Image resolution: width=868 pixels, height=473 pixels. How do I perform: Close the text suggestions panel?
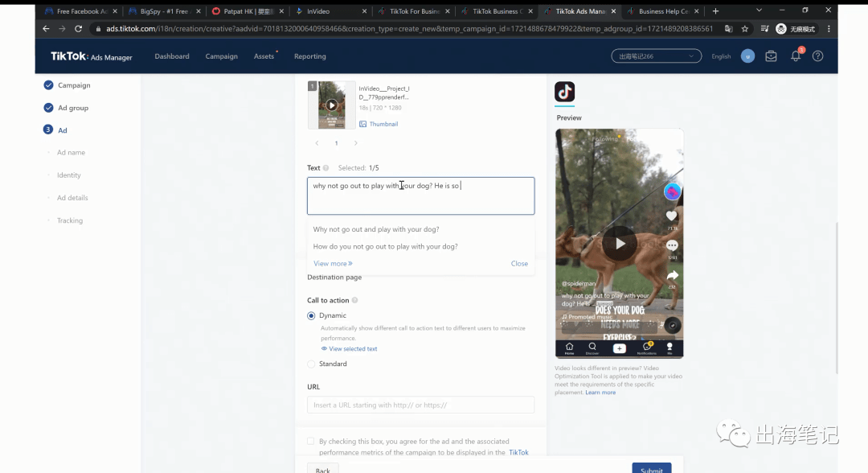(519, 264)
